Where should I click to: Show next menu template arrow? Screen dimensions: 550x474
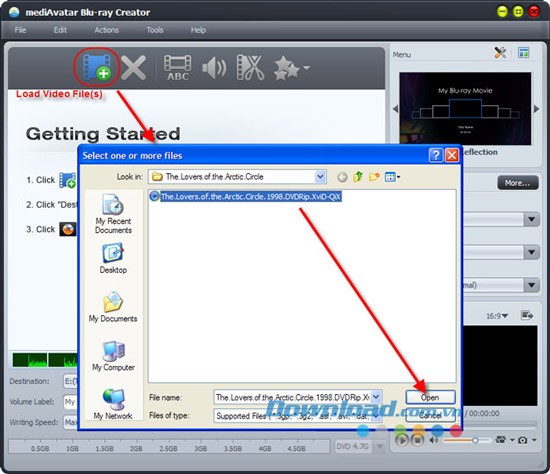tap(536, 109)
